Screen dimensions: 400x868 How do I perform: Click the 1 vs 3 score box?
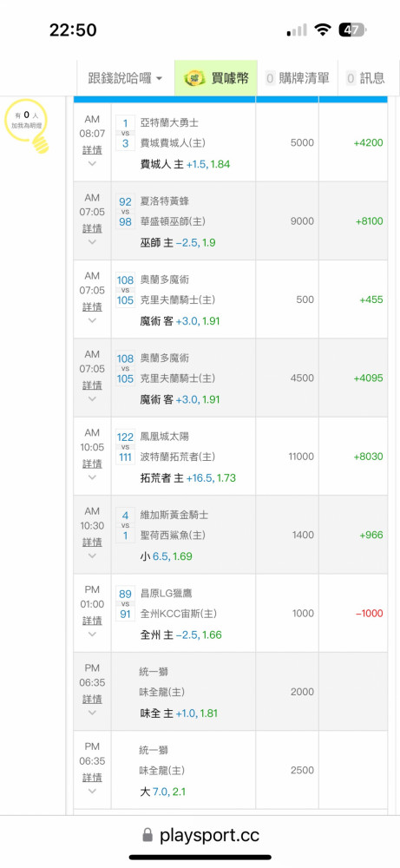(x=125, y=133)
